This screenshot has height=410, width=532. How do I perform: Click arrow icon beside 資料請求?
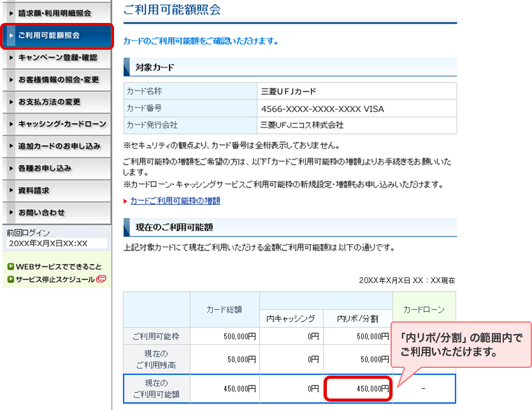point(11,191)
